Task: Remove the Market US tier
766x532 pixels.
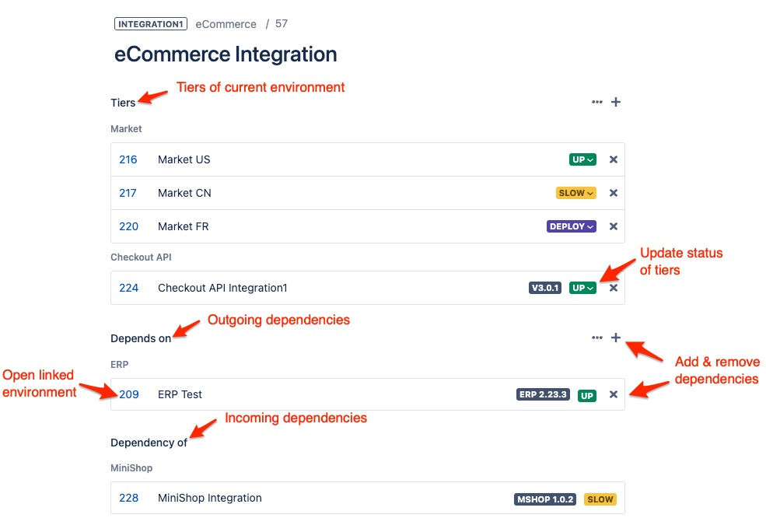Action: coord(613,159)
